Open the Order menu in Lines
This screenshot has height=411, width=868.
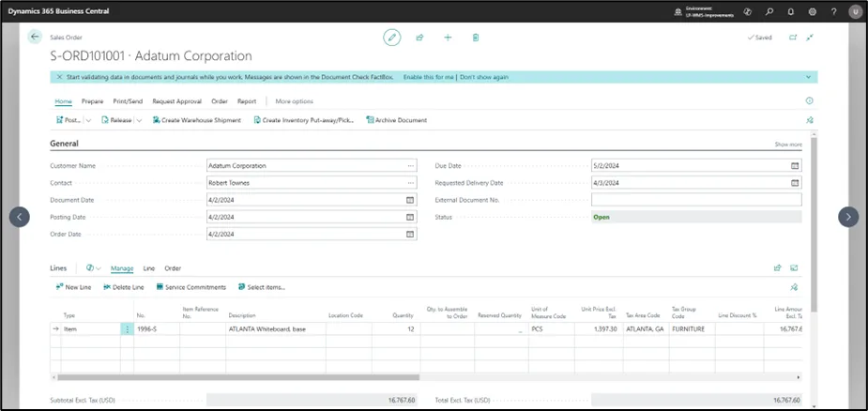point(173,268)
